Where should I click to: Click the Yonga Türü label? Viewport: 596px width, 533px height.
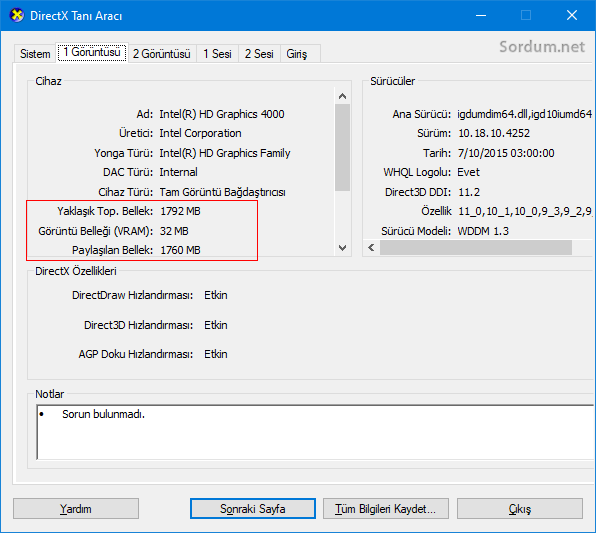pyautogui.click(x=124, y=153)
